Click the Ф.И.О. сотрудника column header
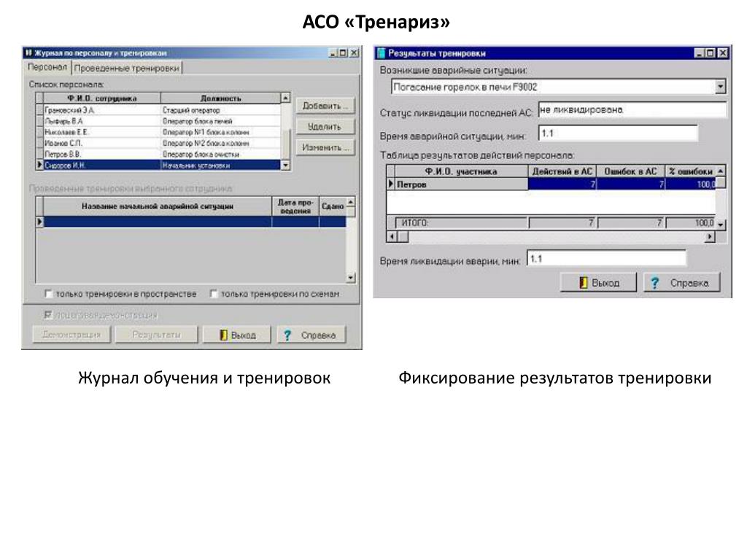 102,98
